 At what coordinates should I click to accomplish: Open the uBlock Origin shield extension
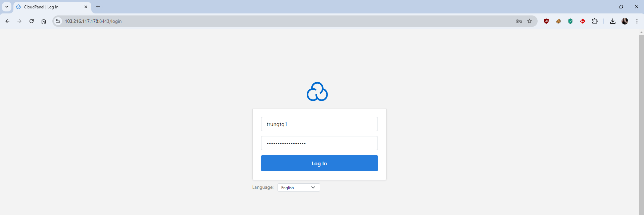tap(546, 21)
